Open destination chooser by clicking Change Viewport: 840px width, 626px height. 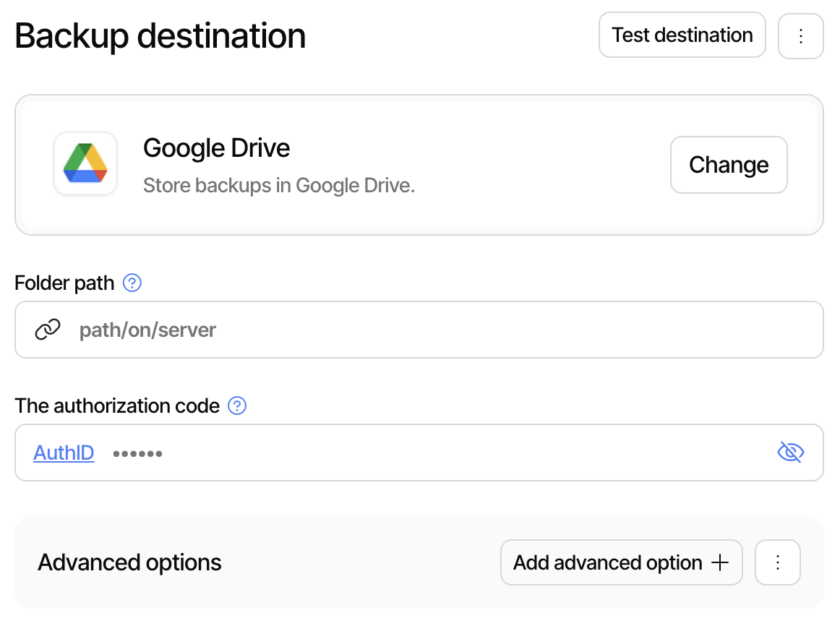pos(728,165)
